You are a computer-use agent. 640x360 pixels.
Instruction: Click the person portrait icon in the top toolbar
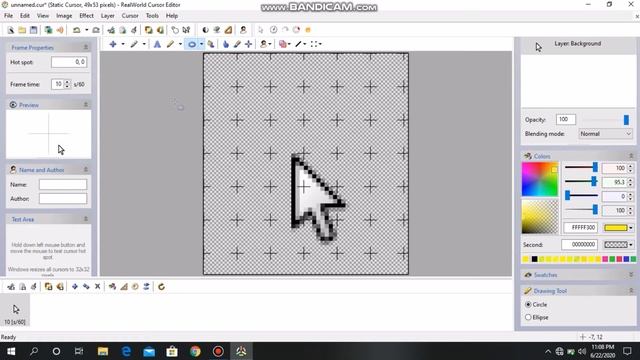(x=243, y=30)
